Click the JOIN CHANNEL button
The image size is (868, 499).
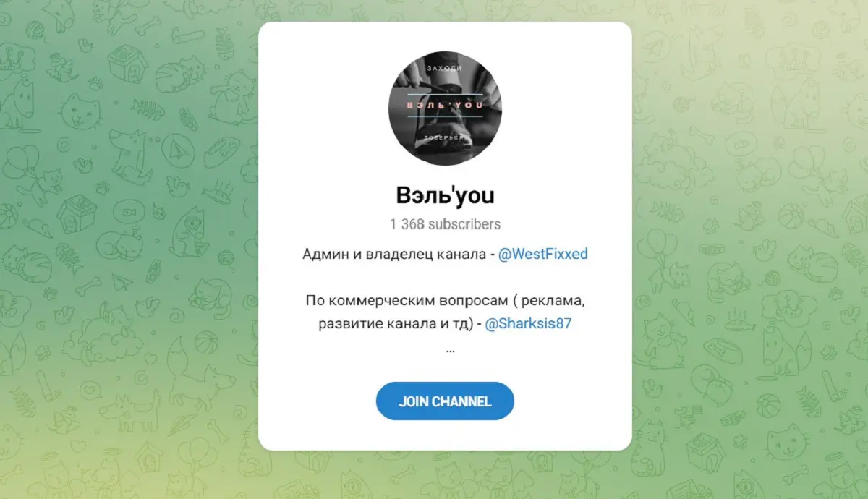pos(445,401)
